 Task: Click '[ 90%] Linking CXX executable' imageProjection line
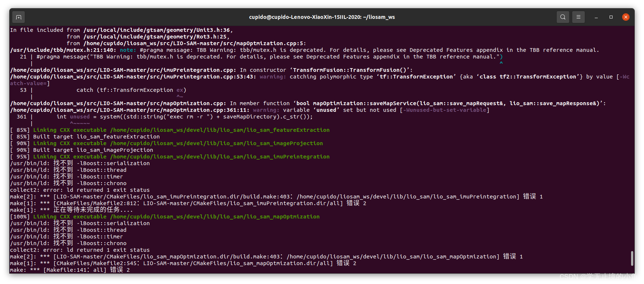tap(167, 143)
